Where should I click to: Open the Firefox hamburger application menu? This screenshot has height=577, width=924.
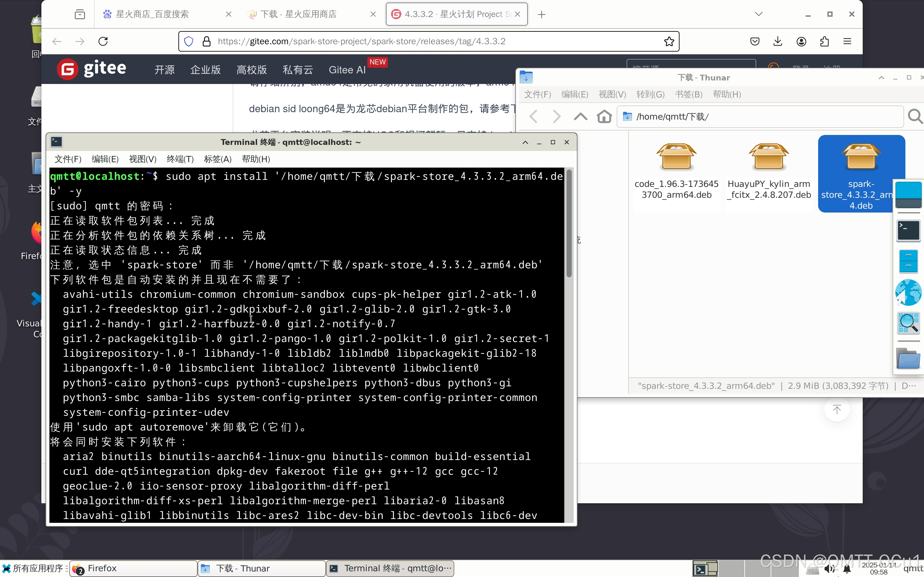pyautogui.click(x=847, y=41)
